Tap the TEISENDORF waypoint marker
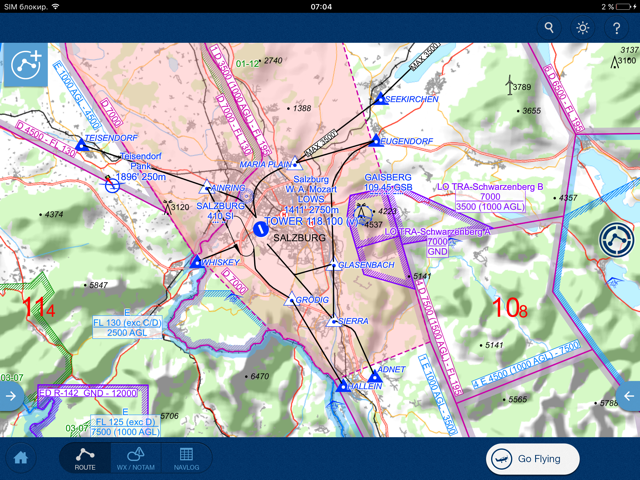Image resolution: width=640 pixels, height=480 pixels. pyautogui.click(x=82, y=146)
